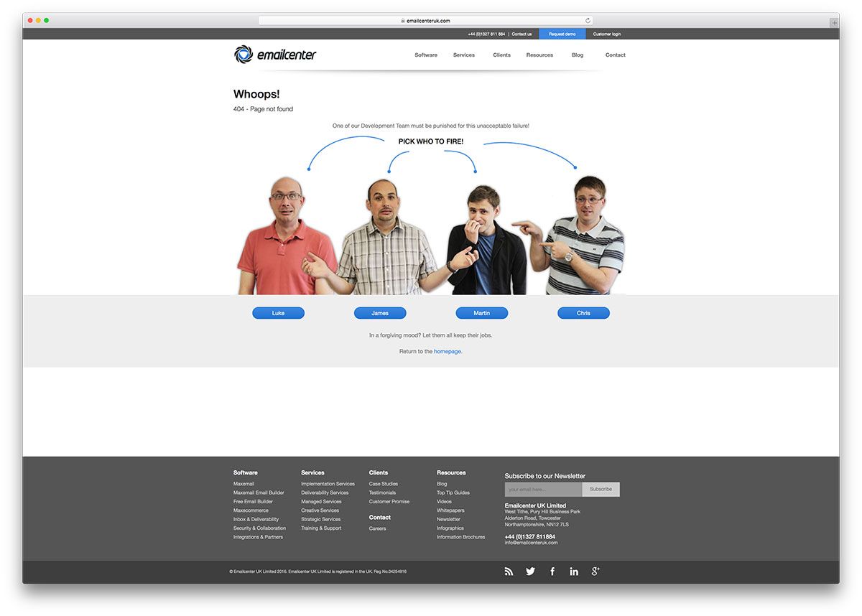Click the Safari address bar
The image size is (862, 616).
(x=426, y=21)
